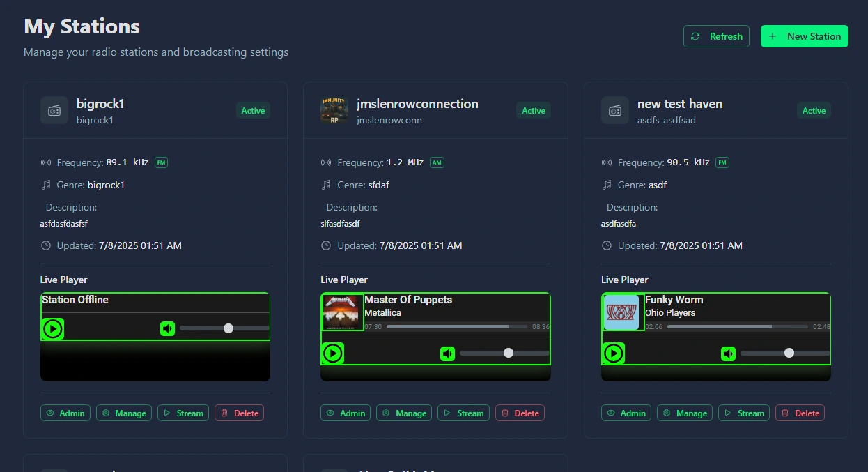Create a New Station
This screenshot has width=868, height=472.
(x=805, y=36)
